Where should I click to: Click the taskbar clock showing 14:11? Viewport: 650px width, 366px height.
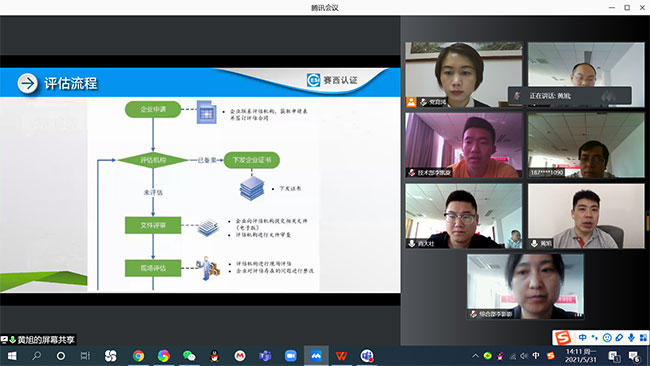click(580, 356)
